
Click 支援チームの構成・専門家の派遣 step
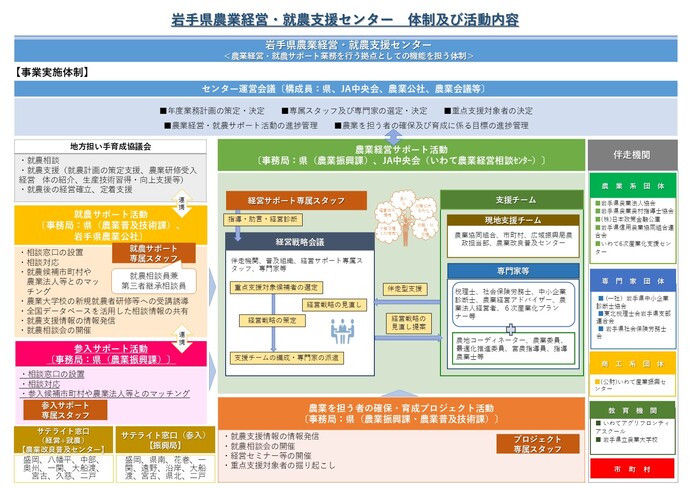coord(286,358)
